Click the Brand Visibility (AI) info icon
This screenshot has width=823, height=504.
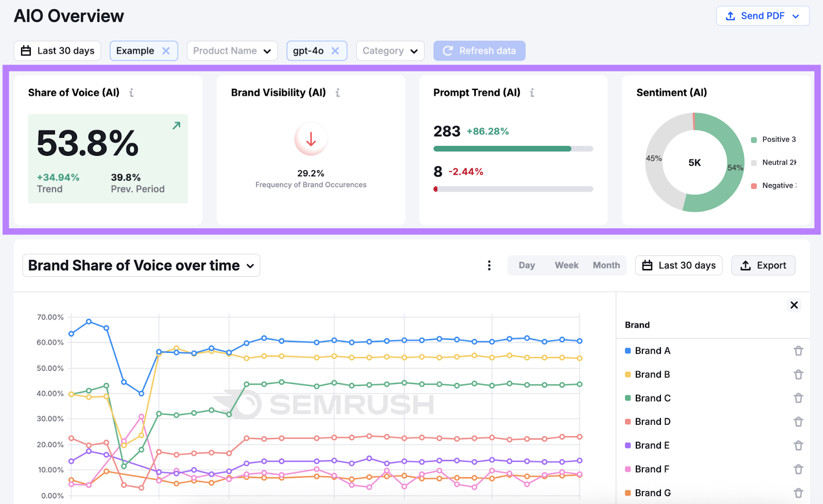(338, 93)
